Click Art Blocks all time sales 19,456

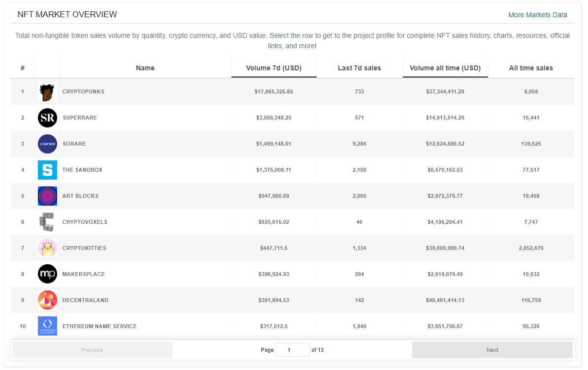pos(531,196)
